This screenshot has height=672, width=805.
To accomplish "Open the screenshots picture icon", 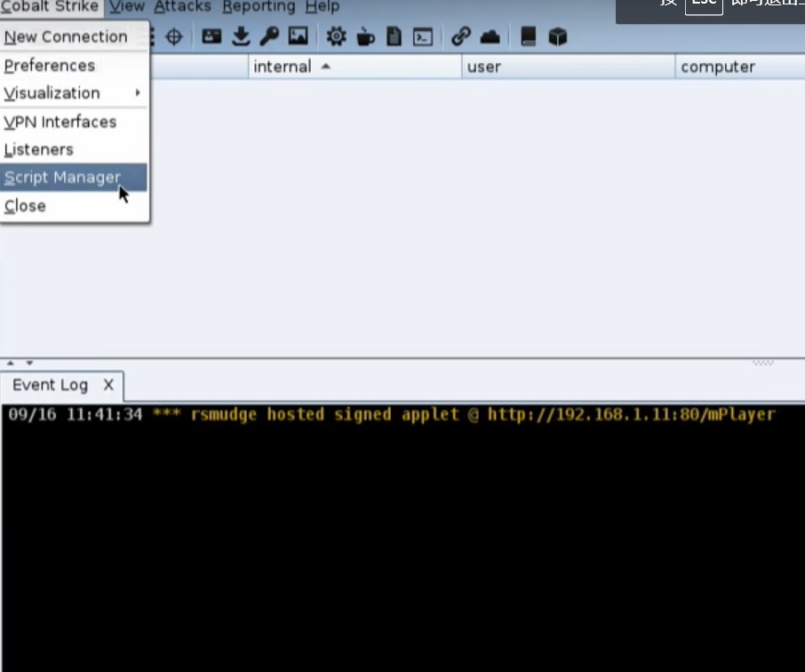I will (299, 36).
